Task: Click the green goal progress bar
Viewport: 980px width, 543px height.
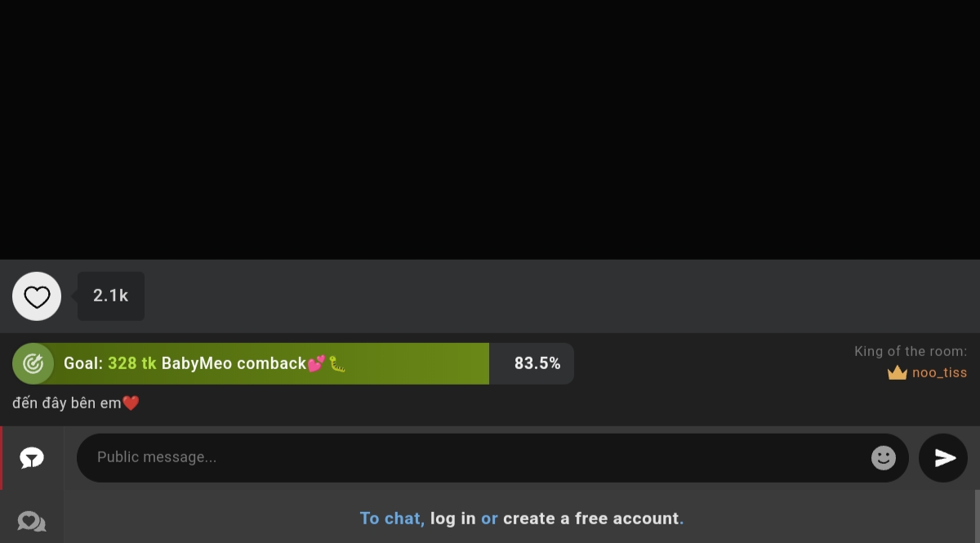Action: click(x=251, y=363)
